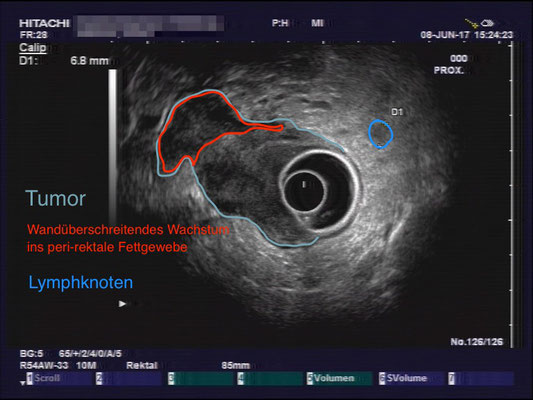Click the No.126/126 frame counter

[x=476, y=342]
